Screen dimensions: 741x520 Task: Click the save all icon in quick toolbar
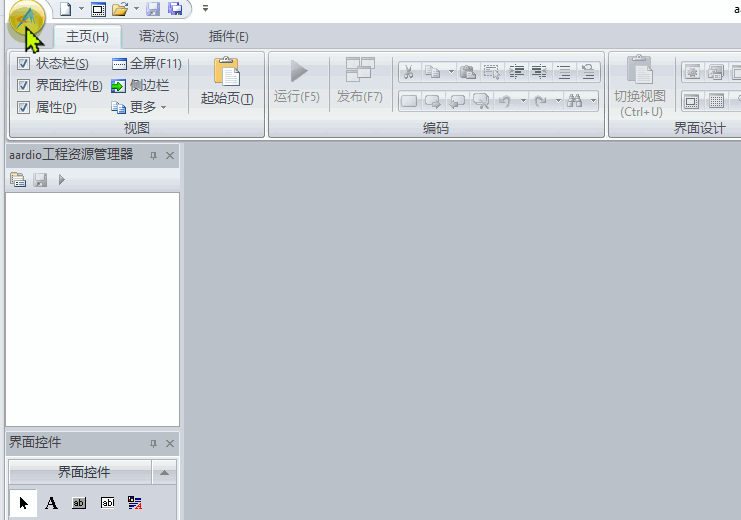175,9
